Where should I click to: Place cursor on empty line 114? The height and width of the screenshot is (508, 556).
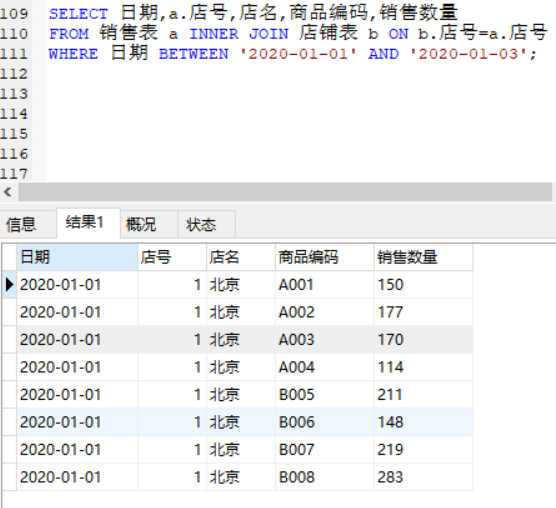click(301, 114)
